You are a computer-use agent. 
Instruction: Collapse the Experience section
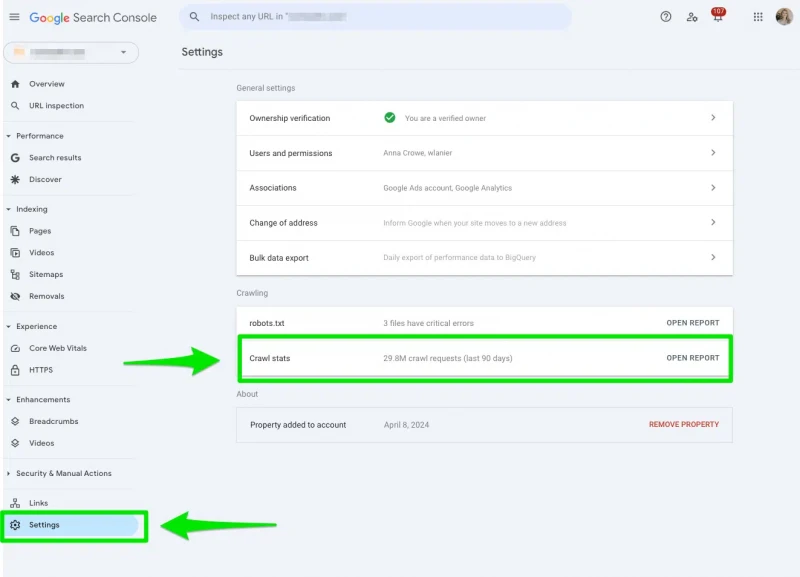coord(8,327)
